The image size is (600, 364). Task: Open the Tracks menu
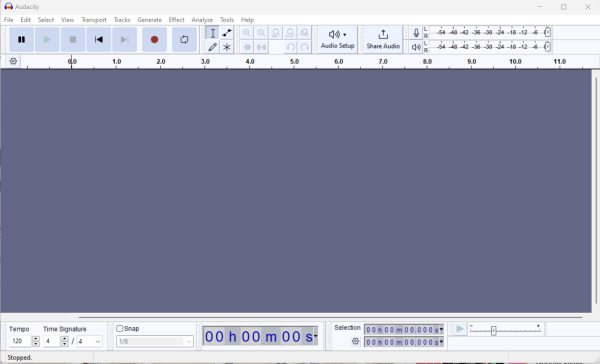coord(122,20)
